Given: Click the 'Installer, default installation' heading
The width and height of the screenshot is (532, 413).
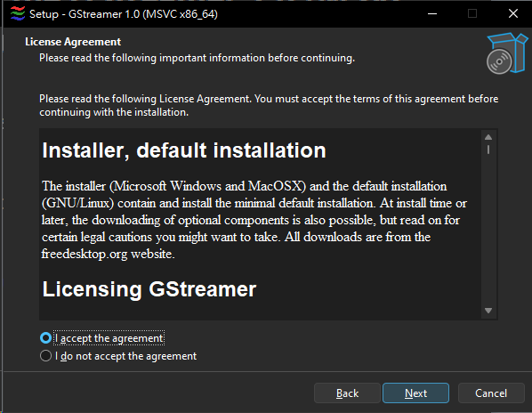Looking at the screenshot, I should [184, 150].
